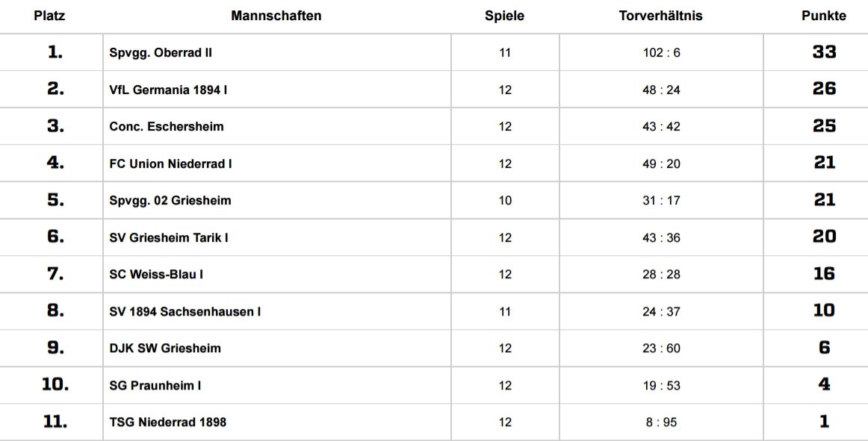The image size is (868, 441).
Task: Open Conc. Eschersheim team entry
Action: coord(167,126)
